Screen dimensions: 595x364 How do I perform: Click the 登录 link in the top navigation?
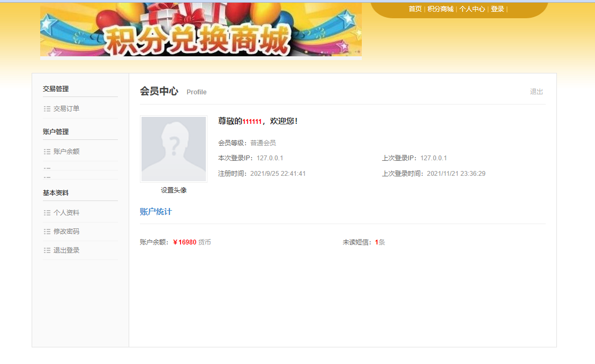tap(497, 9)
